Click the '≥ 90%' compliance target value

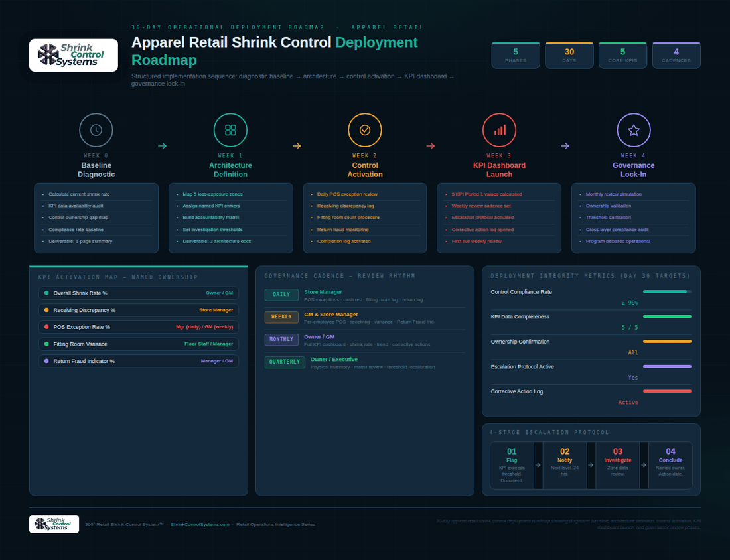[629, 303]
